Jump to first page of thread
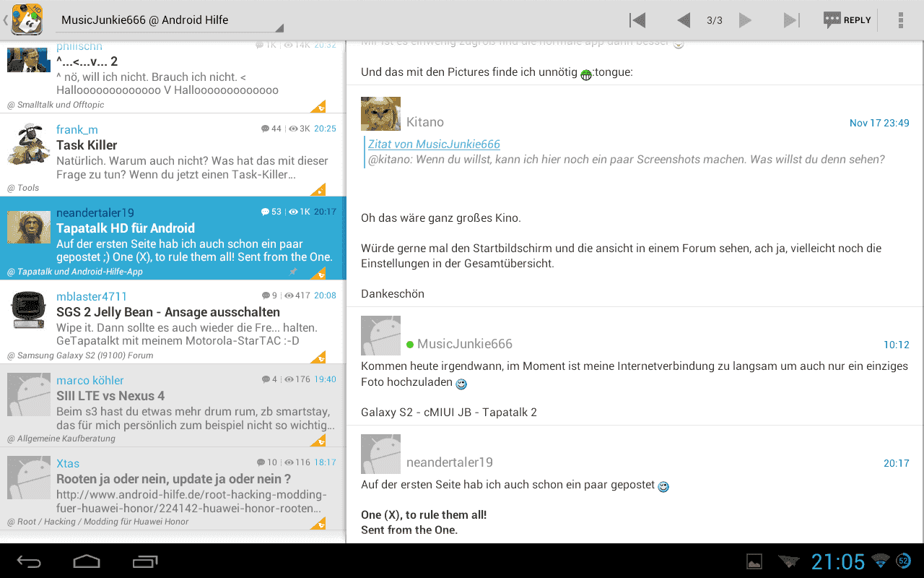The width and height of the screenshot is (924, 578). (x=637, y=20)
